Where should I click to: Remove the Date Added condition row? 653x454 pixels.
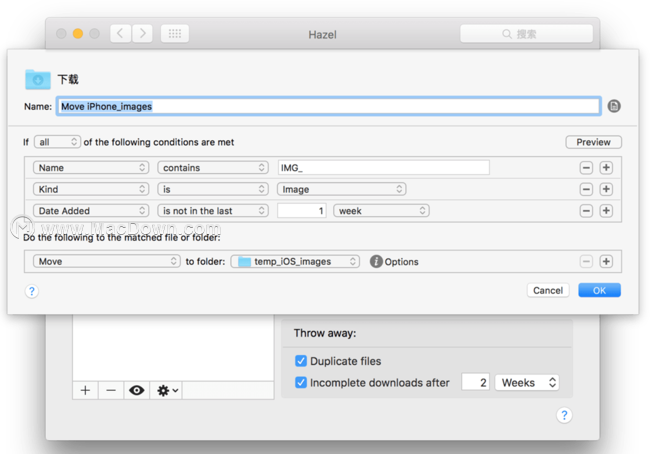point(586,211)
